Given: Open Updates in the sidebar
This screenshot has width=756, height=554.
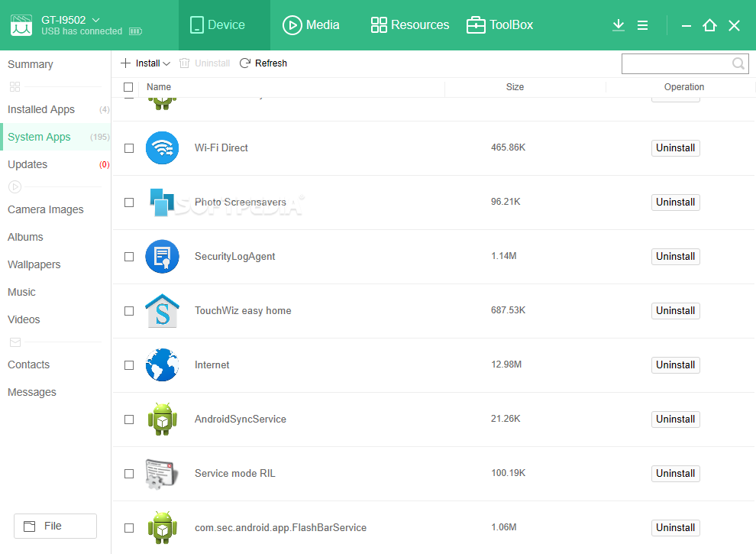Looking at the screenshot, I should [56, 164].
